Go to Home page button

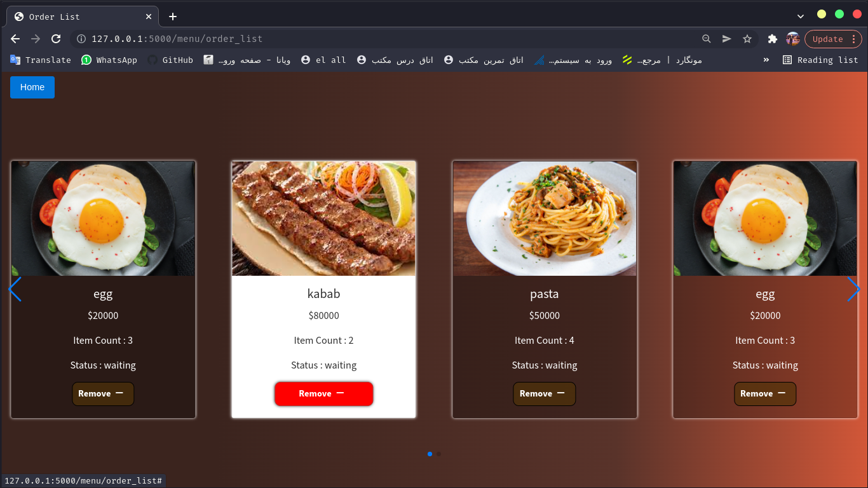(32, 87)
